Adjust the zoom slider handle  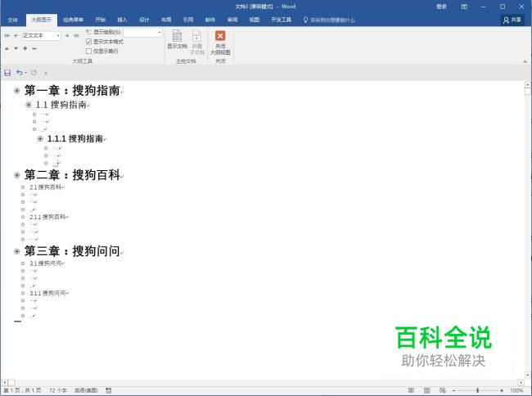[x=478, y=390]
